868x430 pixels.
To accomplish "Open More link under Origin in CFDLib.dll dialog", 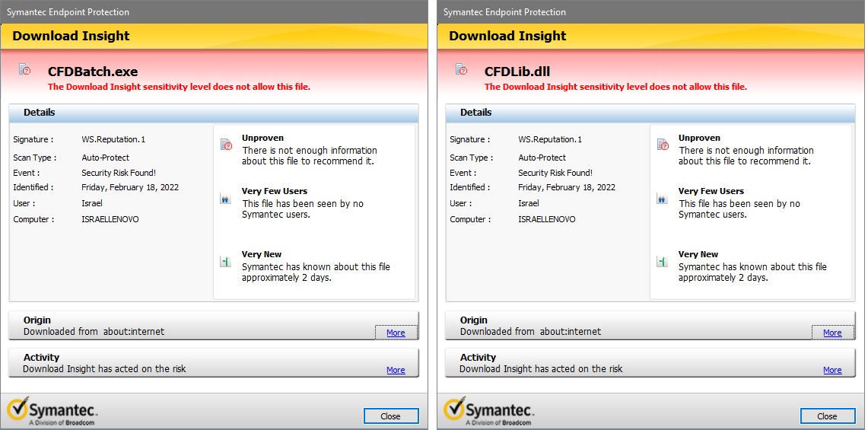I will tap(832, 333).
